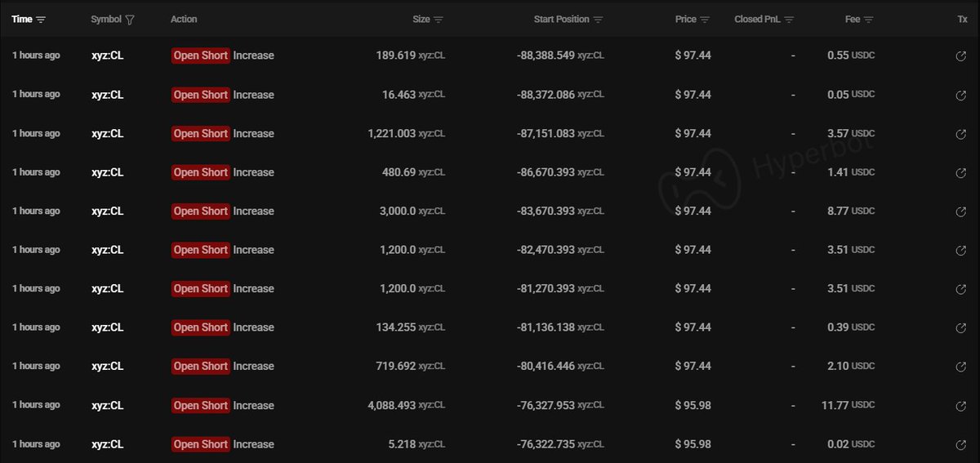Sort by Size column
The image size is (980, 463).
click(439, 20)
